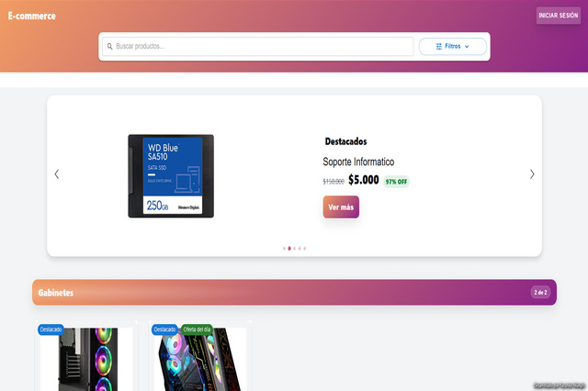Select the fourth carousel dot indicator

pos(300,249)
